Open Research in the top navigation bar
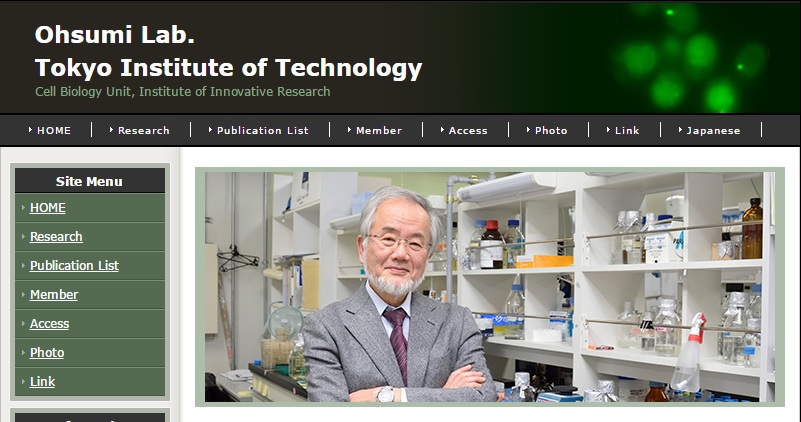Image resolution: width=801 pixels, height=422 pixels. point(144,130)
